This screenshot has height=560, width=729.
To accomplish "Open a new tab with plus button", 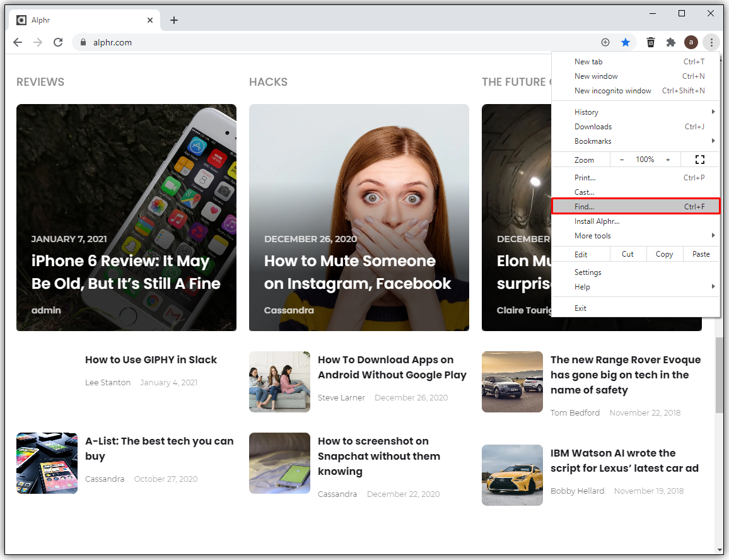I will pyautogui.click(x=174, y=20).
